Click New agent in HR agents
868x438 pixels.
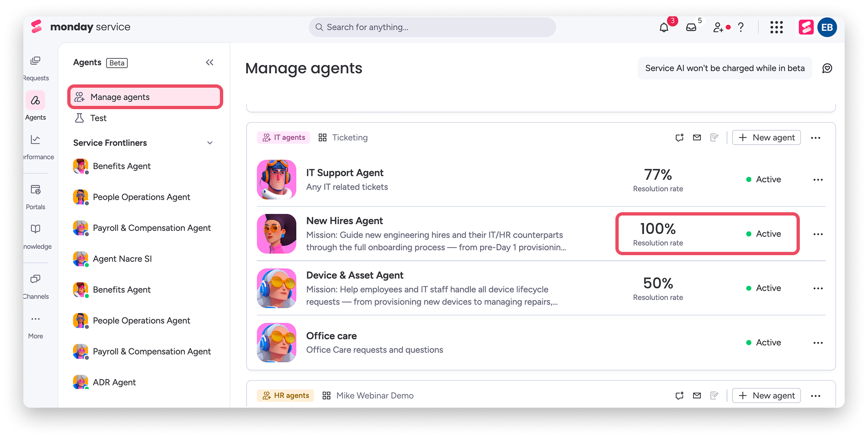[766, 396]
